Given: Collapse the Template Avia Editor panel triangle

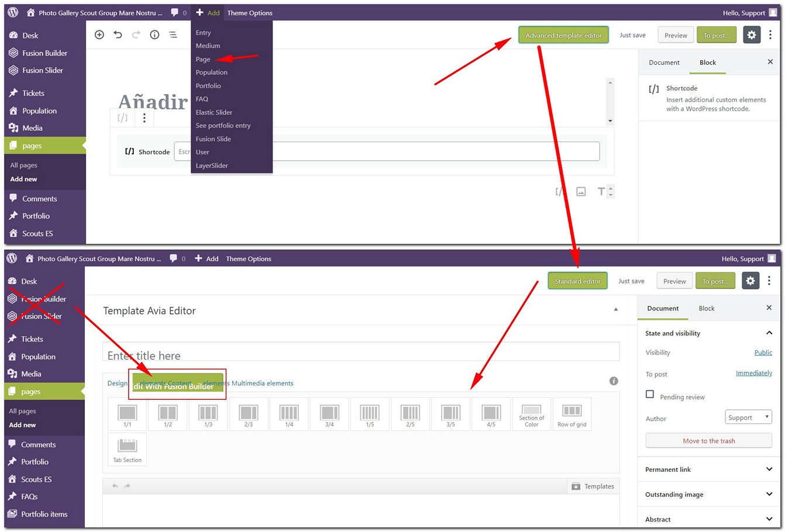Looking at the screenshot, I should click(615, 309).
